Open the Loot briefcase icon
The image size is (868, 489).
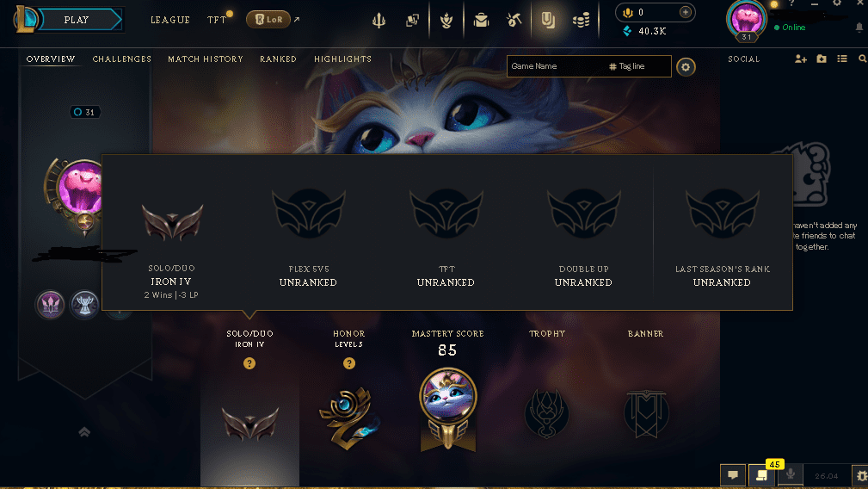481,21
